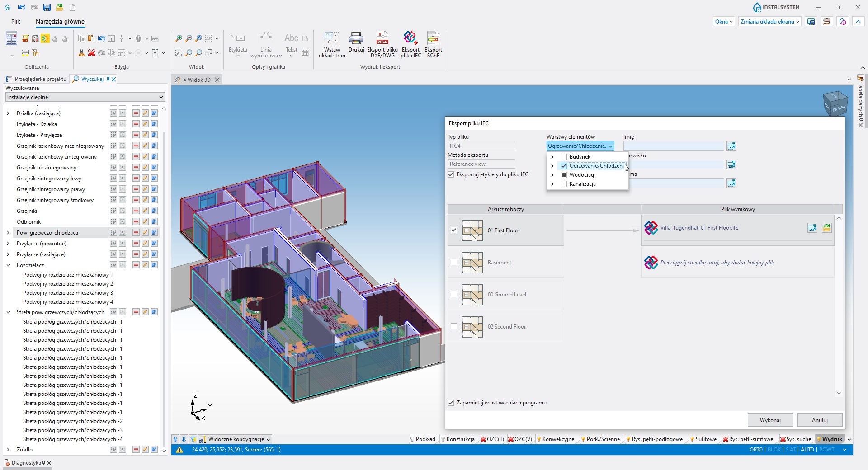Click the up arrow storey icon below 3D view
The image size is (868, 470).
[x=175, y=439]
